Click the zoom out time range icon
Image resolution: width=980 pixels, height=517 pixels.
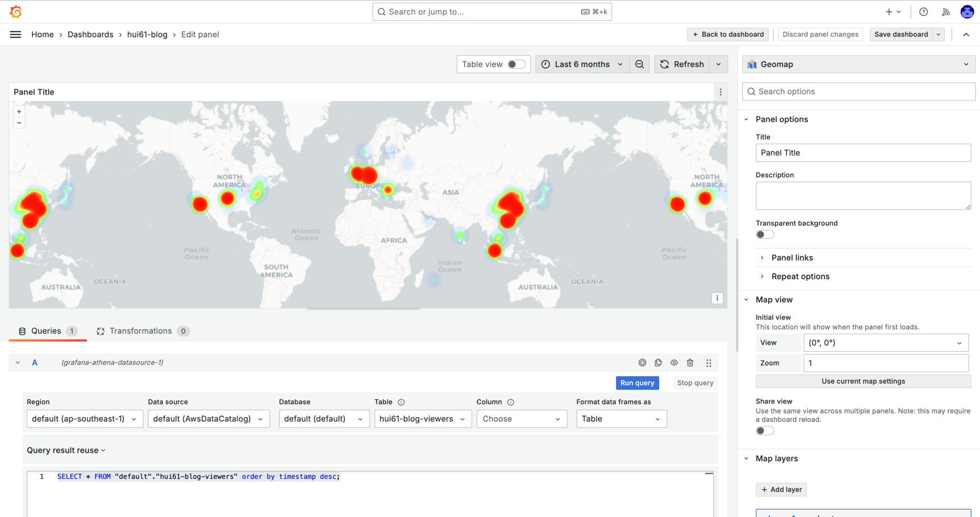pos(639,64)
